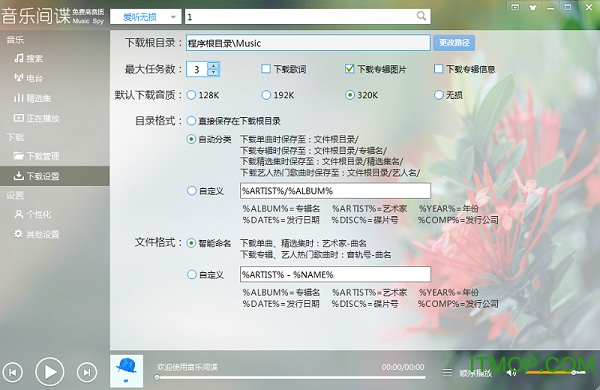
Task: Skip to the previous track
Action: point(13,372)
